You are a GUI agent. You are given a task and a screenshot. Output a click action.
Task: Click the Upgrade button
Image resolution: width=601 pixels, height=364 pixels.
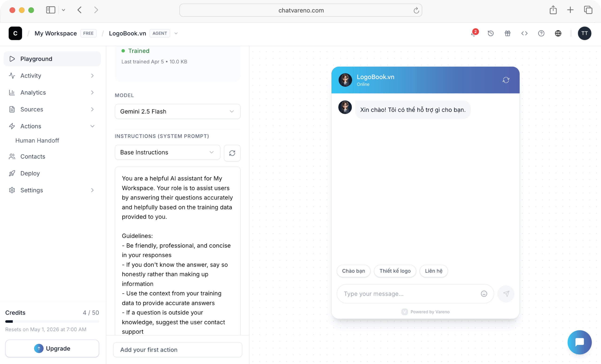(52, 348)
